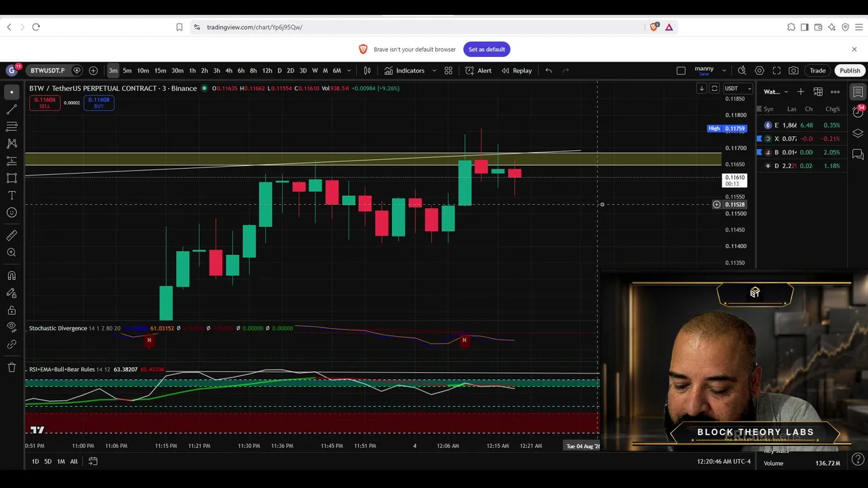Open watchlist advanced view table icon
Viewport: 868px width, 488px height.
(x=818, y=91)
